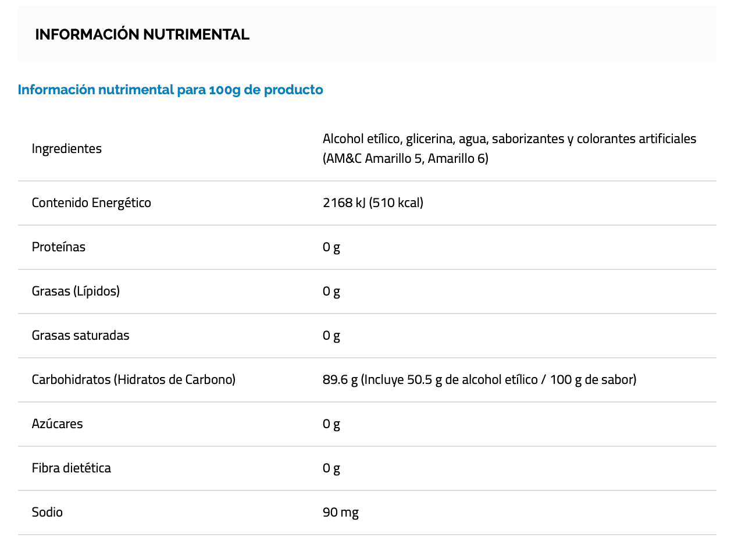Viewport: 756px width, 555px height.
Task: Click the 2168 kJ (510 kcal) value
Action: point(373,203)
